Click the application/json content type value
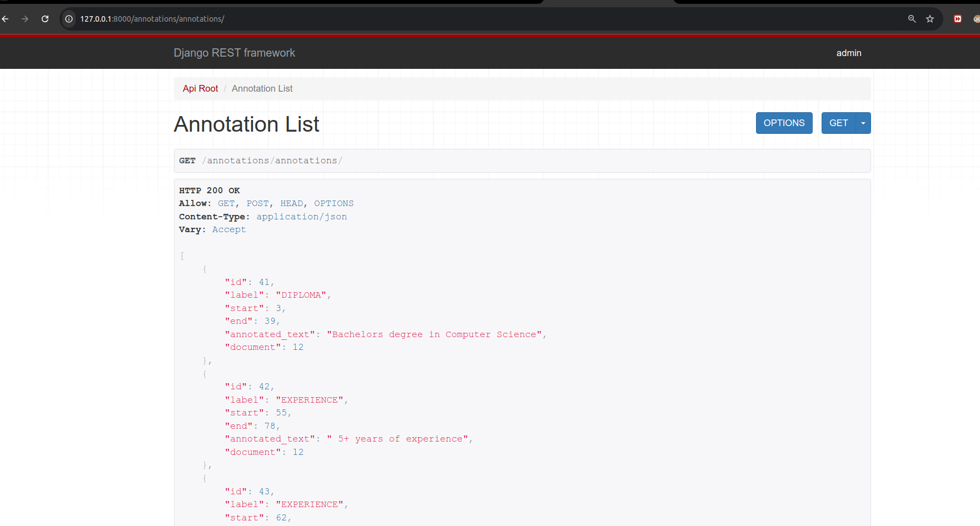Image resolution: width=980 pixels, height=526 pixels. point(301,217)
